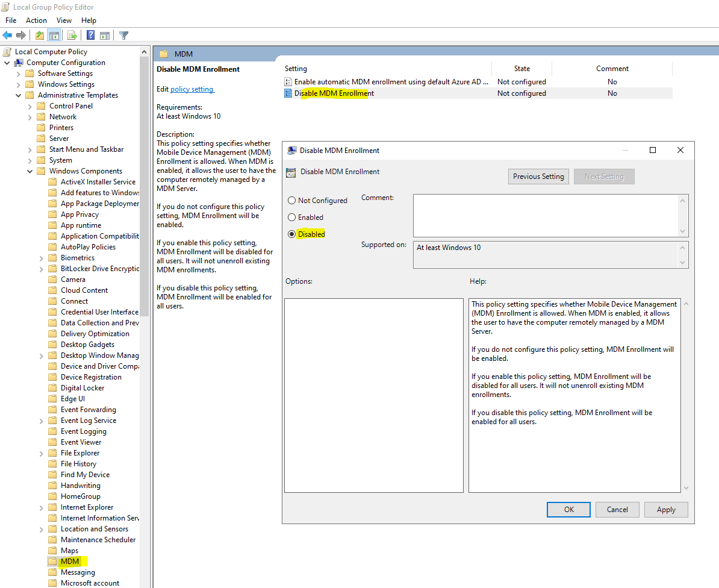This screenshot has width=719, height=588.
Task: Open the Action menu
Action: click(x=36, y=20)
